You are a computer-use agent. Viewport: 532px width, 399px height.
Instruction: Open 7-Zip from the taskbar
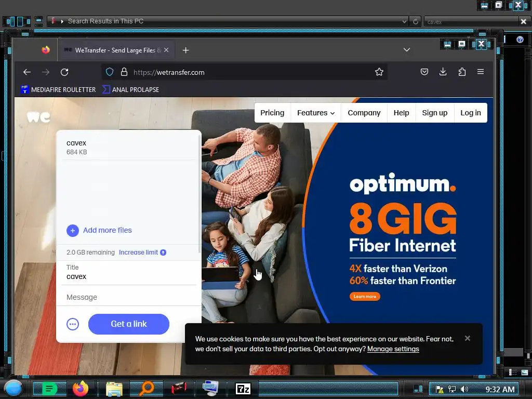243,389
